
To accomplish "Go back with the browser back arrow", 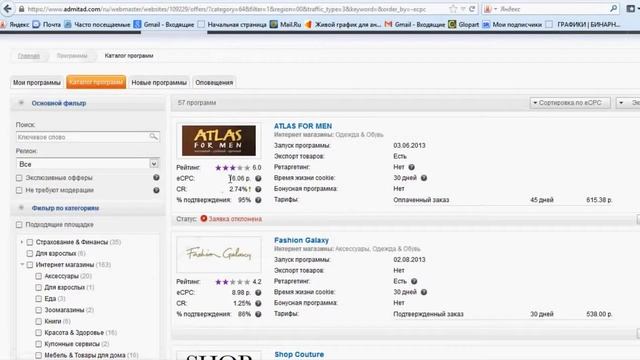I will coord(8,9).
